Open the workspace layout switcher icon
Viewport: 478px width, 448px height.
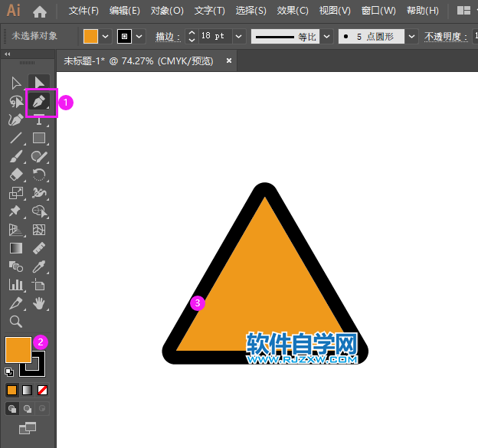click(x=463, y=11)
